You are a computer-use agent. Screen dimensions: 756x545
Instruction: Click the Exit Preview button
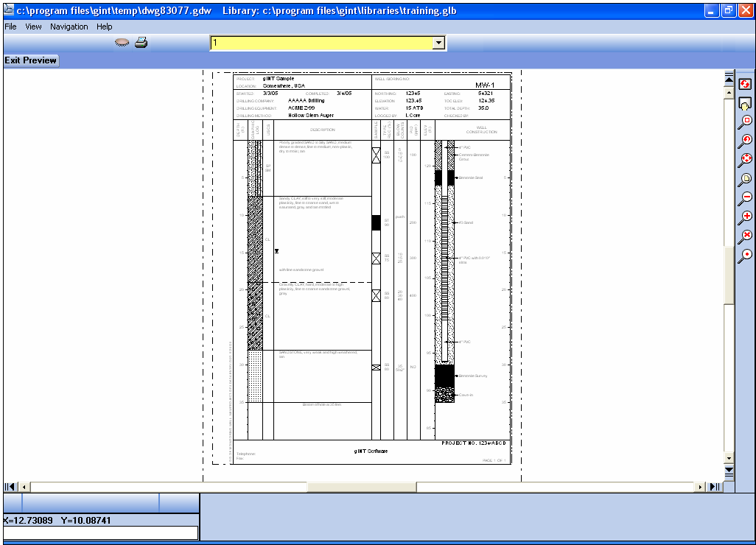click(x=30, y=60)
